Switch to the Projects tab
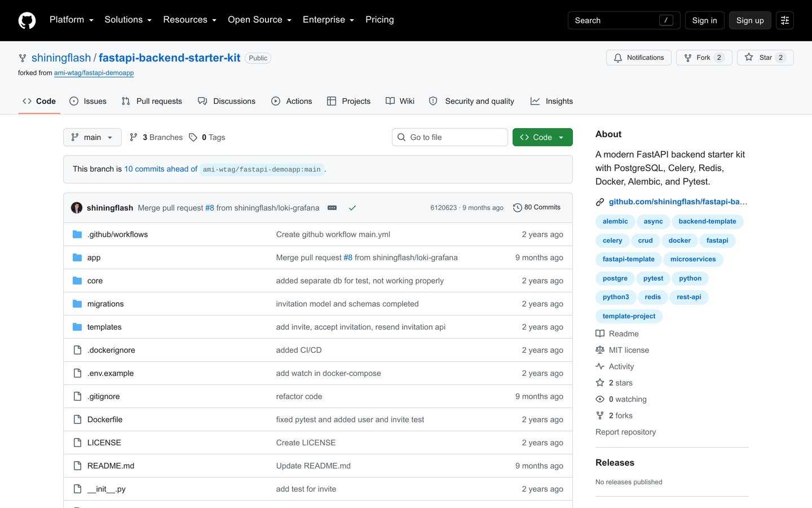The width and height of the screenshot is (812, 508). pos(349,101)
